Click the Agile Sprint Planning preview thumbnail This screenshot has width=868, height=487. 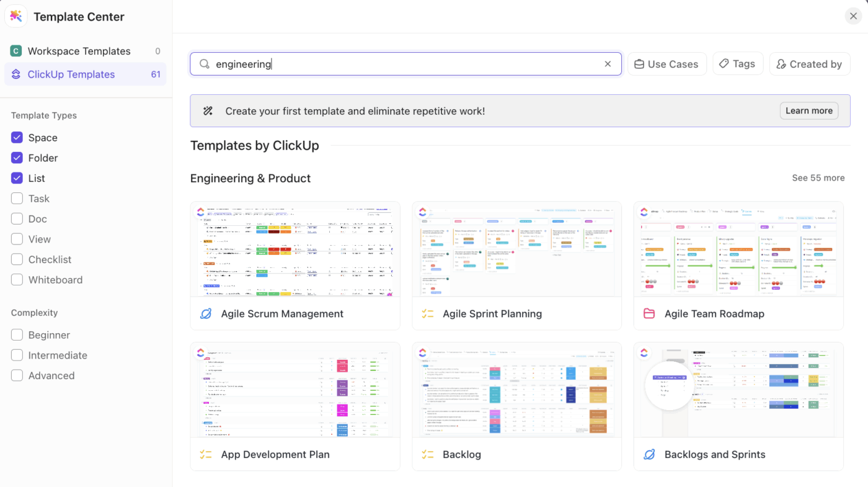[x=516, y=249]
